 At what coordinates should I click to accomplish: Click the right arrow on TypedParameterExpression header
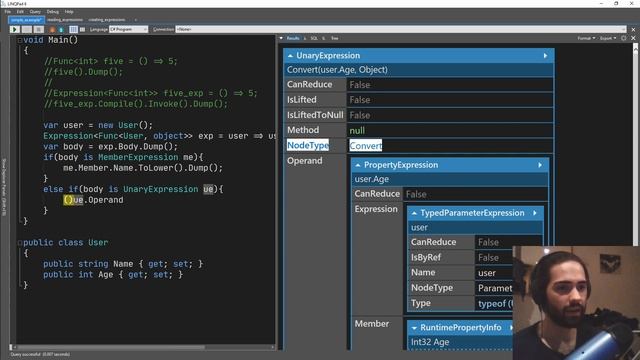[535, 213]
